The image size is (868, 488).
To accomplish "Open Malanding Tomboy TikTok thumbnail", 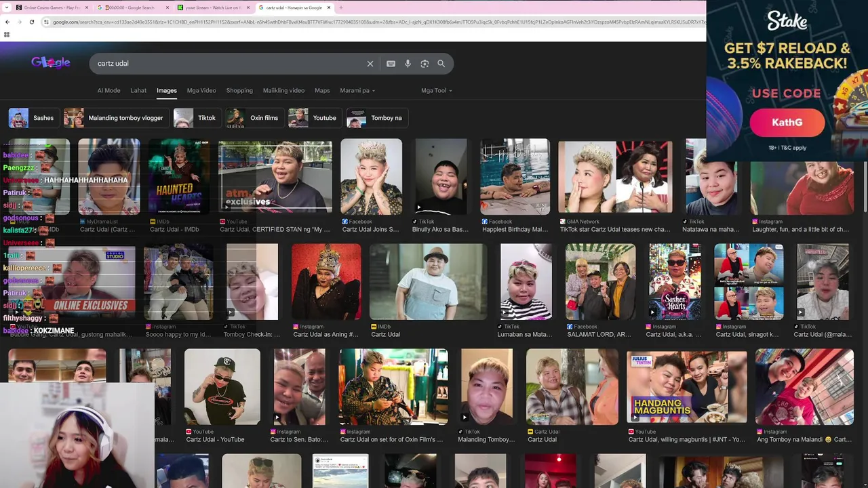I will click(x=487, y=386).
